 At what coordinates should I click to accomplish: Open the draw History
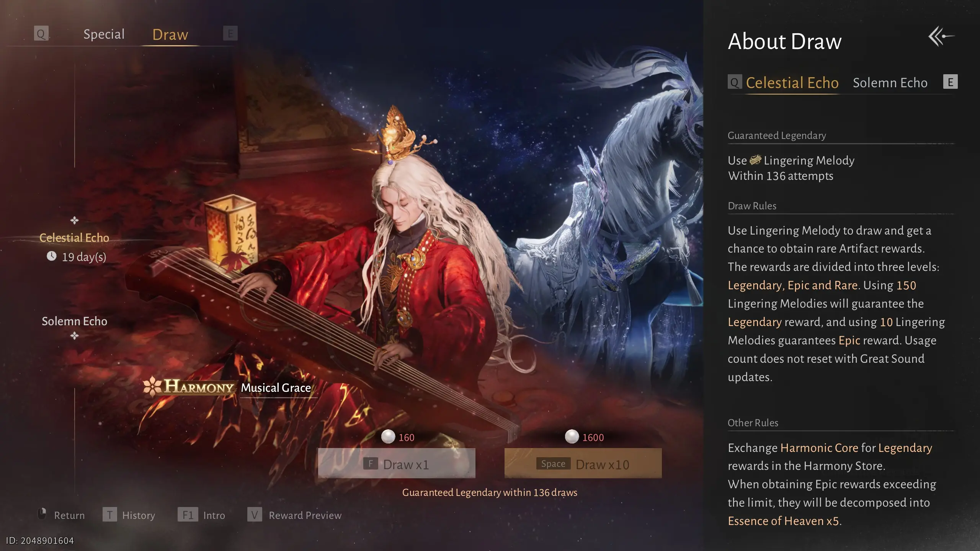129,515
